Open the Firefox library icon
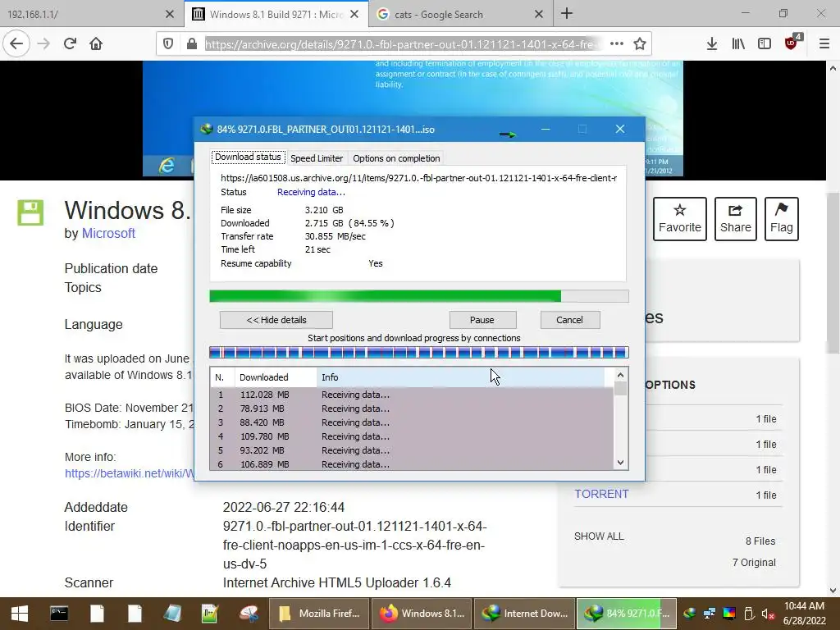 point(738,44)
